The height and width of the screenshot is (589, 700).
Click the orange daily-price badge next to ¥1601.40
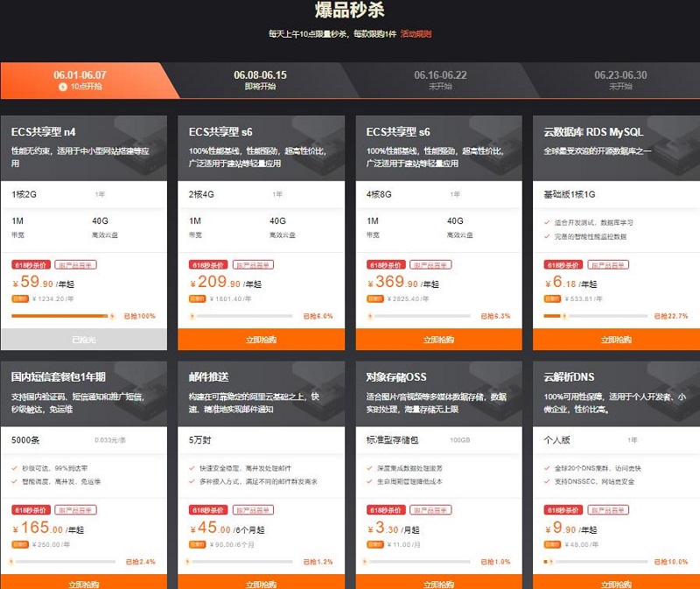[x=198, y=298]
